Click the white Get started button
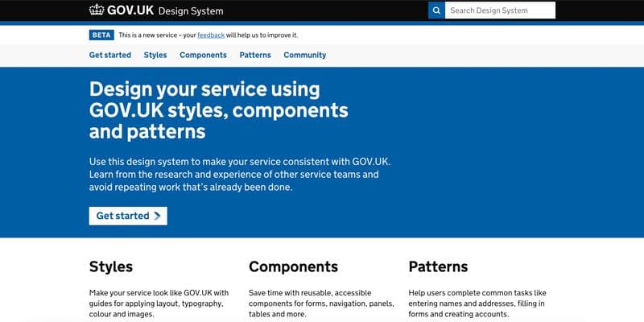Screen dimensions: 644x322 (128, 216)
